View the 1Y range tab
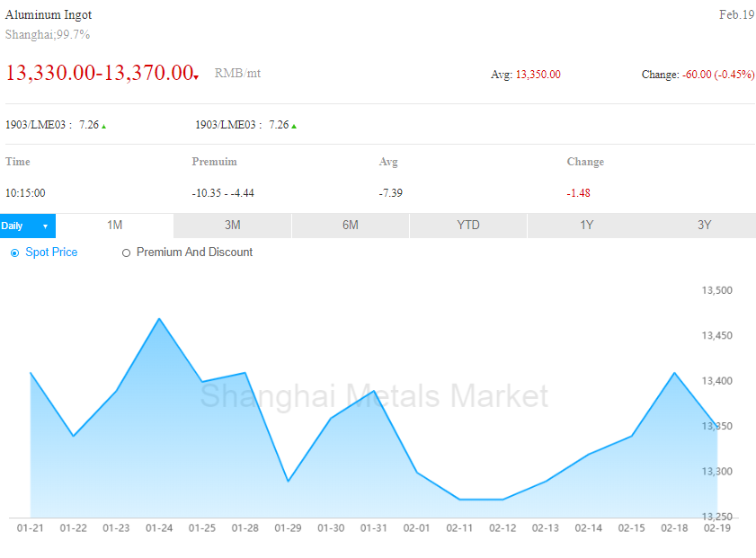 [586, 226]
